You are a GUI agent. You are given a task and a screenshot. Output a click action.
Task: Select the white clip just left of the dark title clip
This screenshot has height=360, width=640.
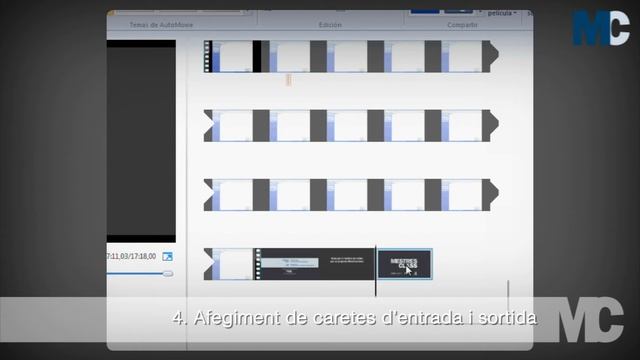[x=228, y=264]
